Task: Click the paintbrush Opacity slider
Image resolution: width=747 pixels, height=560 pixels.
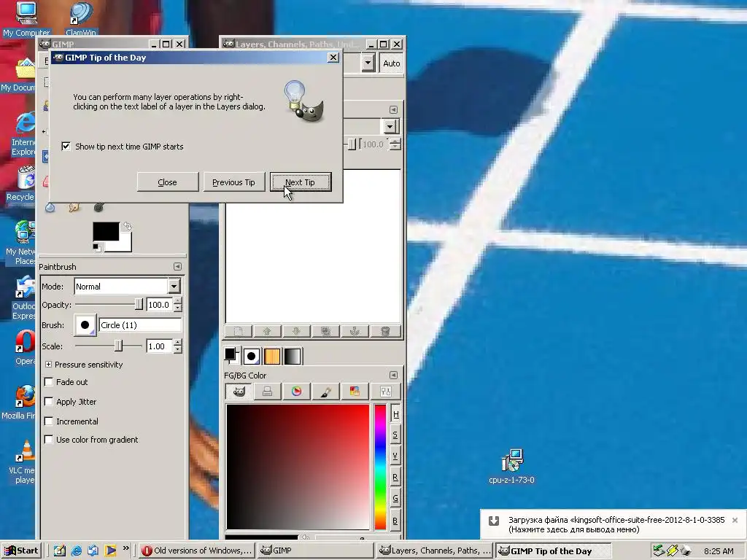Action: coord(109,304)
